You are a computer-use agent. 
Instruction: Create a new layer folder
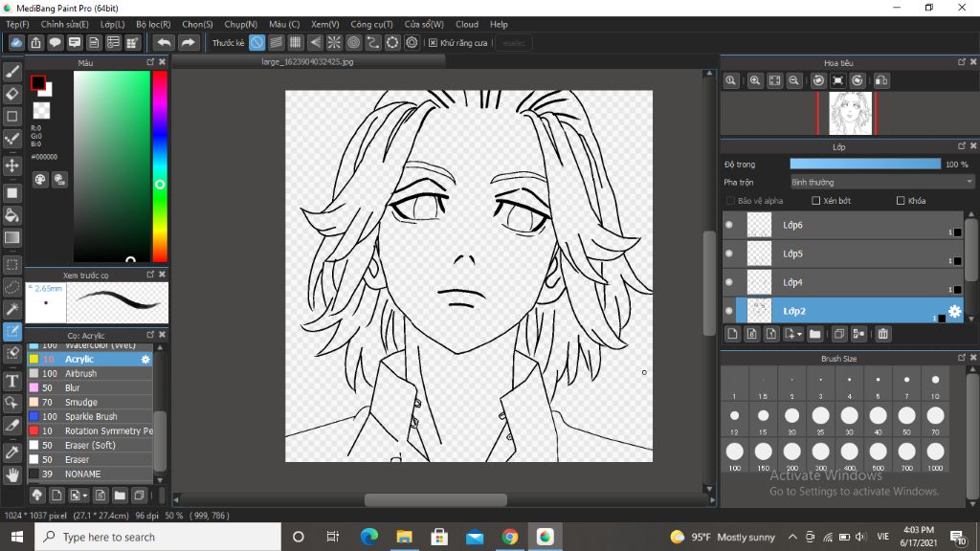click(814, 334)
